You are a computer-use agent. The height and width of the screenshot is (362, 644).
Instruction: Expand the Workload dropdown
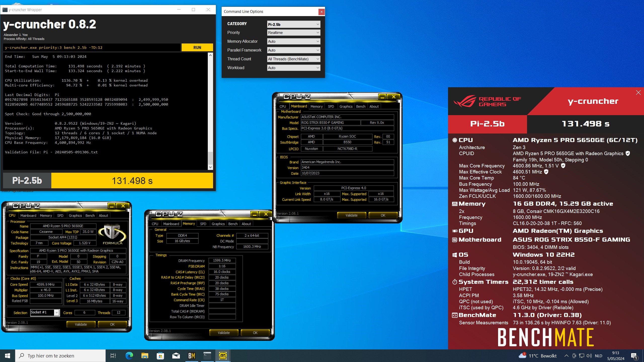[294, 68]
